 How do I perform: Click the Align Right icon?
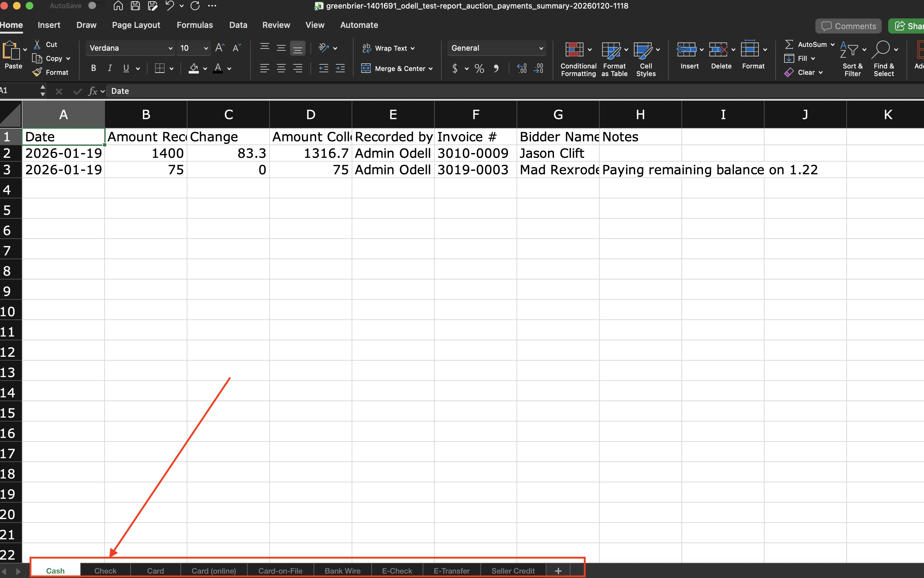(297, 68)
